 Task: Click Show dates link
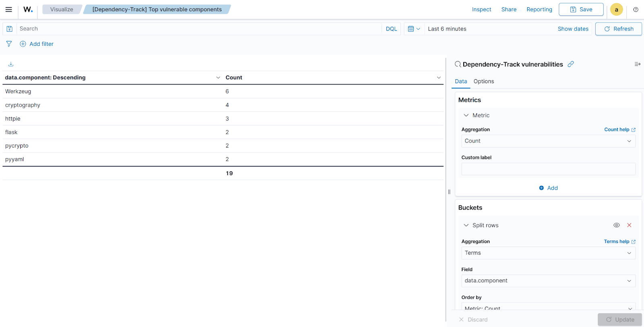(573, 29)
